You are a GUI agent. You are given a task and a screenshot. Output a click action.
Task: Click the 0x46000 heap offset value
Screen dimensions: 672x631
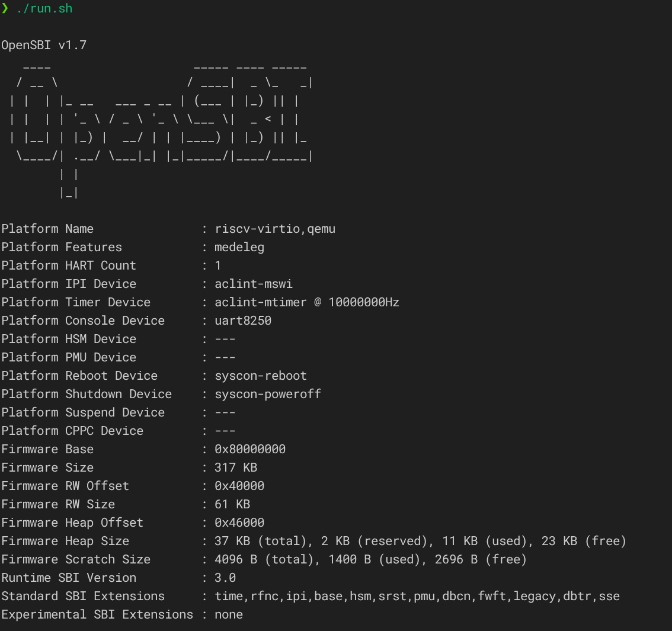pyautogui.click(x=239, y=523)
